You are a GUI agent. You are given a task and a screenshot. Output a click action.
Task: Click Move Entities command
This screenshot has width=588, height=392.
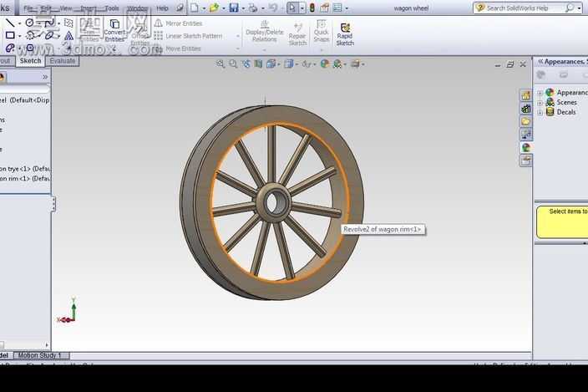[178, 48]
